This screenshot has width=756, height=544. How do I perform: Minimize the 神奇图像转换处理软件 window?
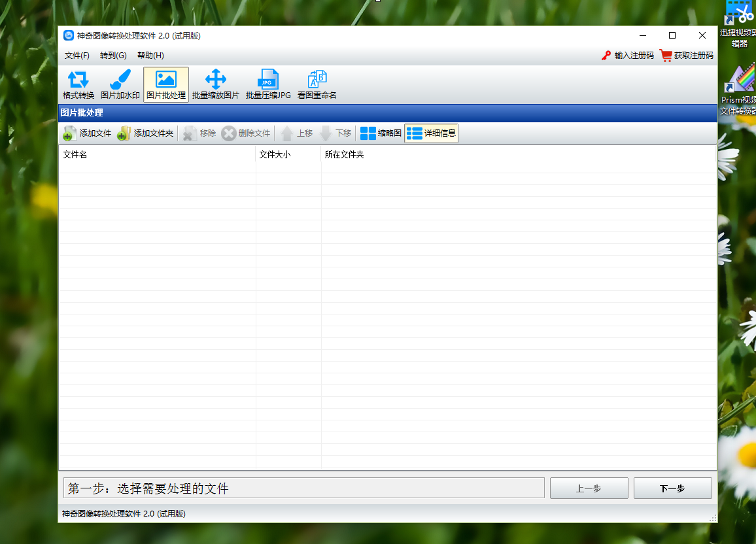pos(643,36)
